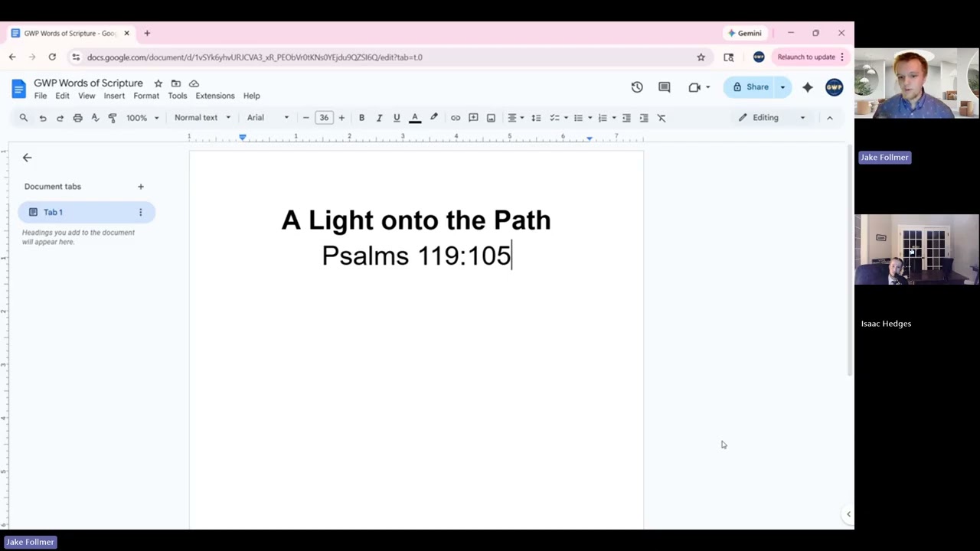Open the text alignment dropdown
Screen dimensions: 980x551
tap(515, 118)
